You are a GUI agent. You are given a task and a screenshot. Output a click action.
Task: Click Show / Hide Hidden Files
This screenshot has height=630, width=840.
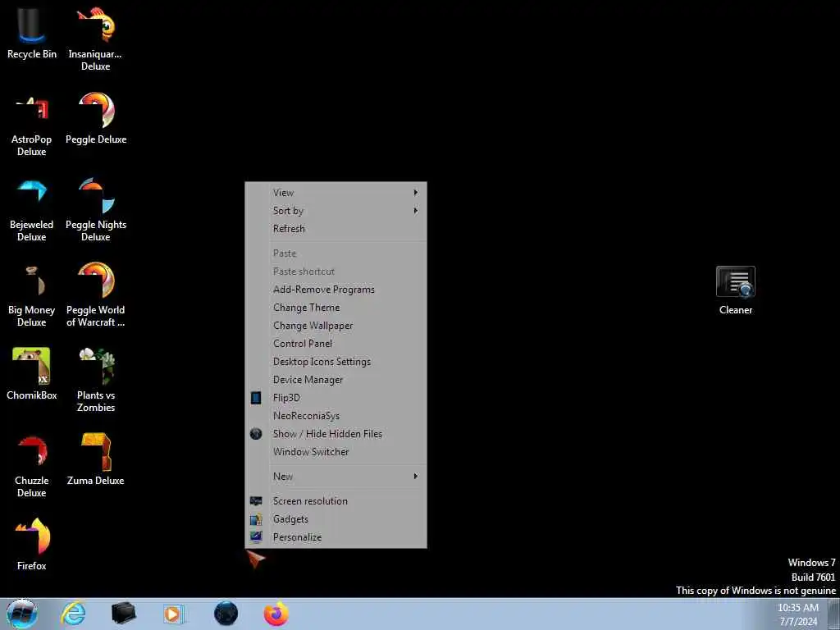336,434
